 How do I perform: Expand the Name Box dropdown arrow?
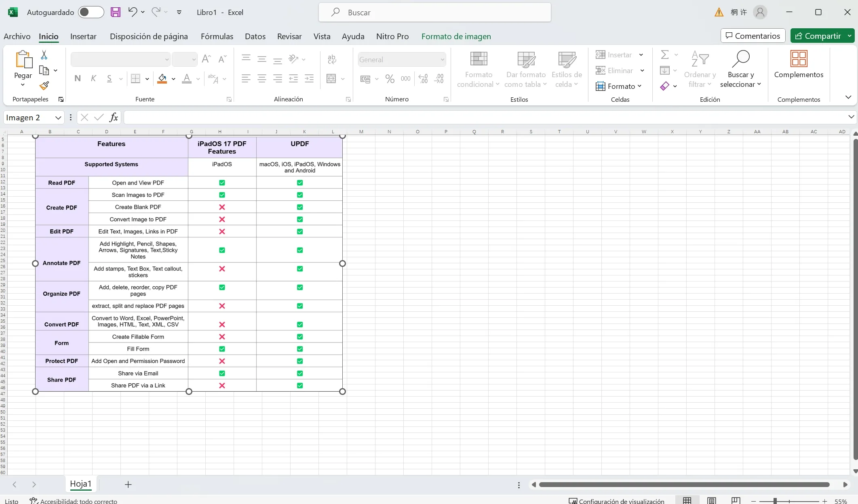(x=58, y=118)
